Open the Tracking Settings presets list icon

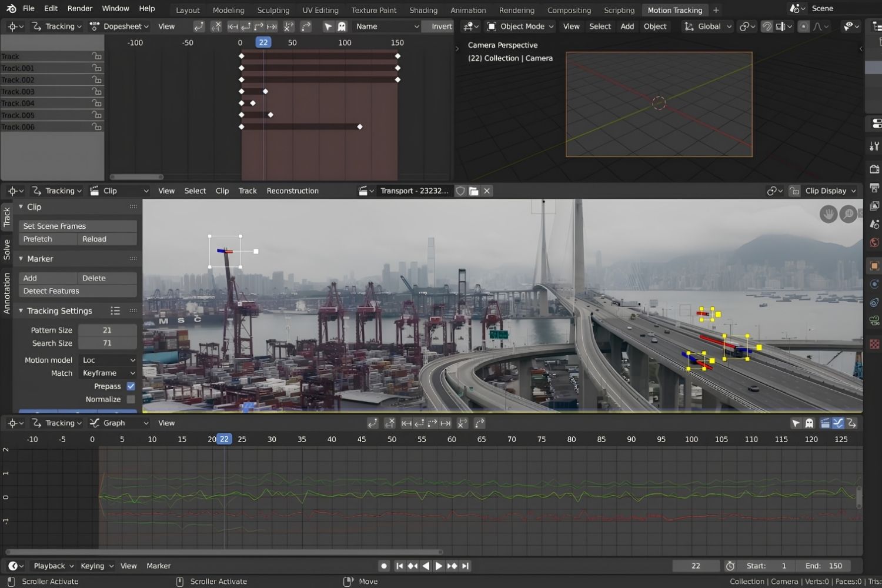pos(115,310)
